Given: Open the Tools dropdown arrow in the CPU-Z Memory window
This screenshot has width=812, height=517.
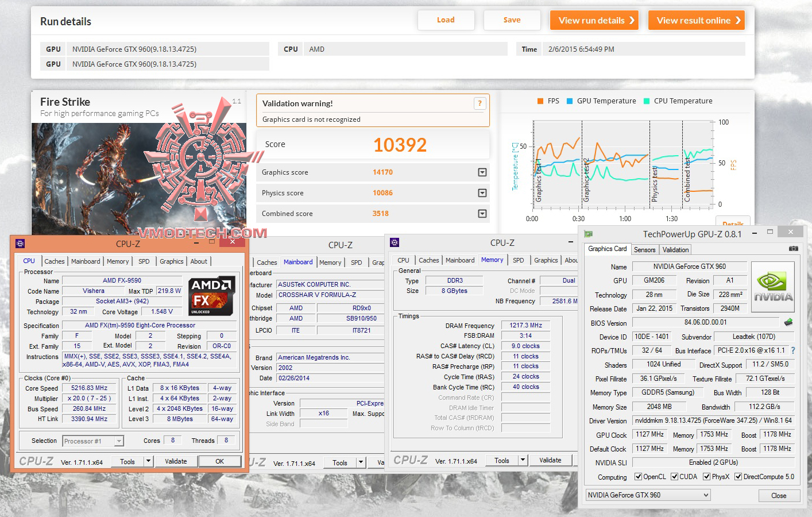Looking at the screenshot, I should coord(523,460).
